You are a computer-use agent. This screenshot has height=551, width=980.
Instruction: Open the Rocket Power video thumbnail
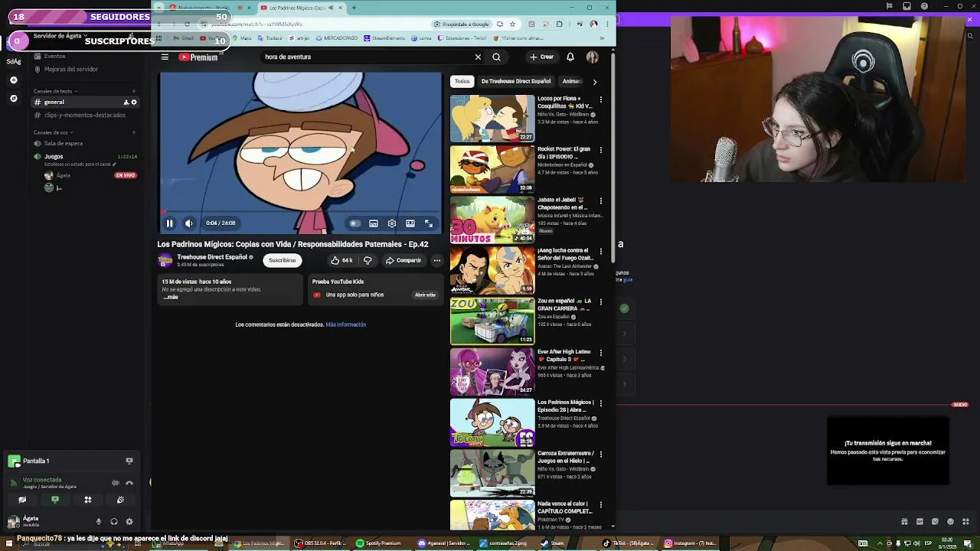[x=492, y=168]
